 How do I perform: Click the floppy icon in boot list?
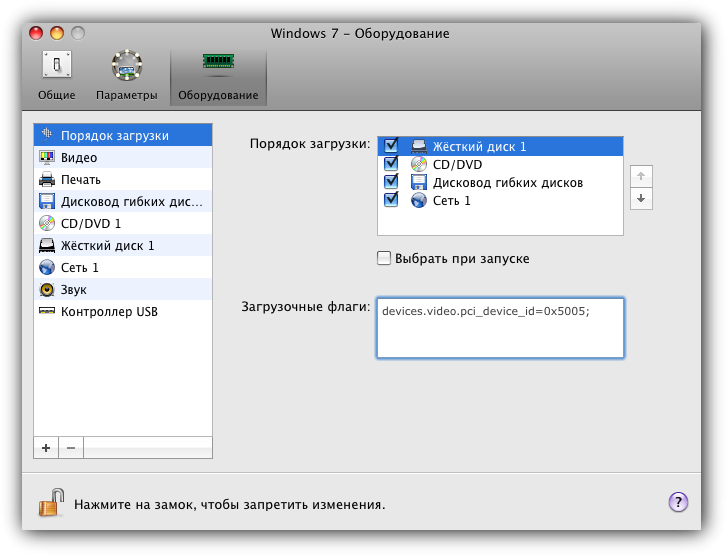419,182
